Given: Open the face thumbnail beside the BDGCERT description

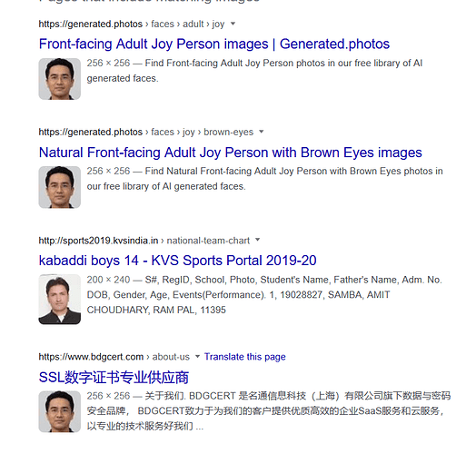Looking at the screenshot, I should pos(60,411).
